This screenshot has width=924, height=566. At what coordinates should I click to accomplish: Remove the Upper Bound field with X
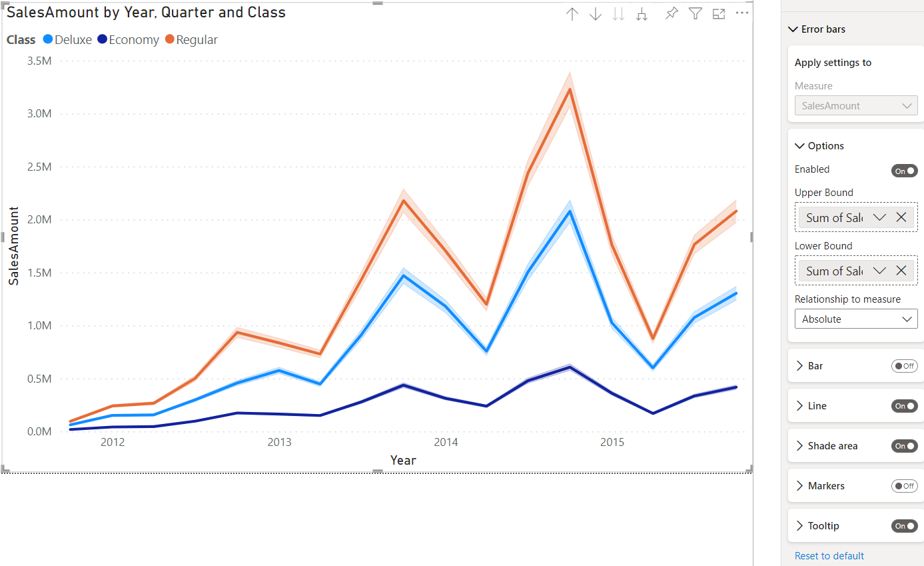(901, 217)
